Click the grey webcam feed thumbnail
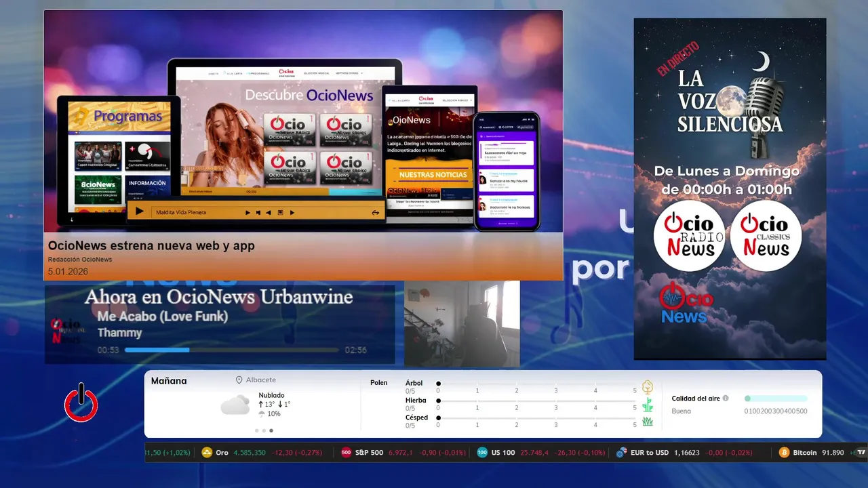The height and width of the screenshot is (488, 868). click(462, 323)
